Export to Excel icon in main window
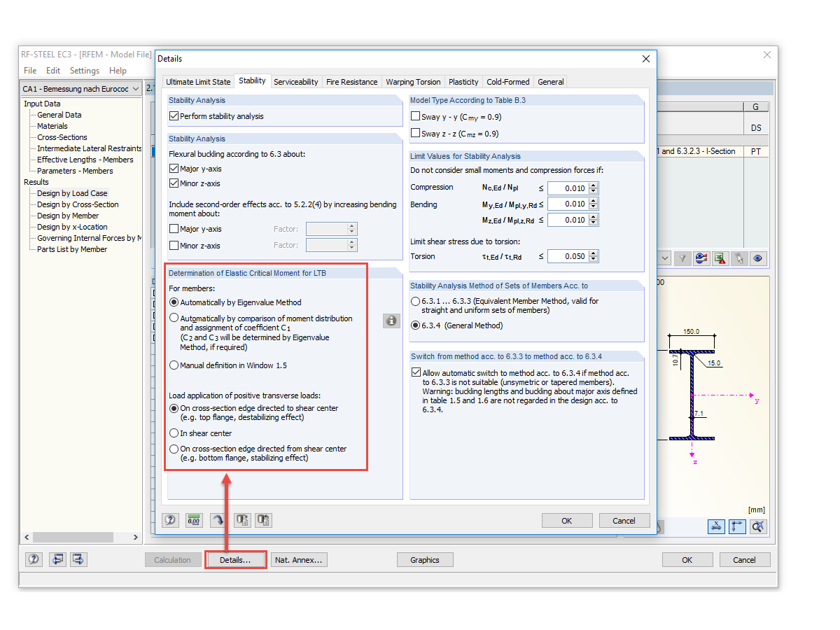This screenshot has height=630, width=840. coord(720,258)
